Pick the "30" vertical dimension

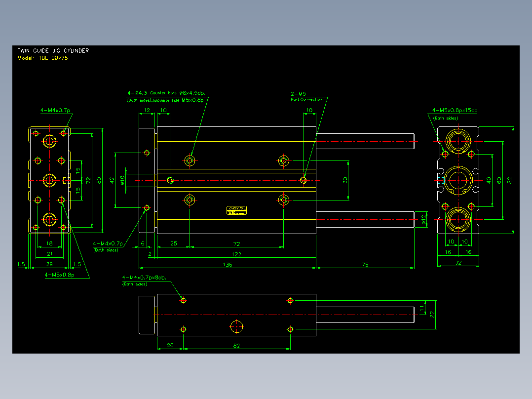click(345, 180)
